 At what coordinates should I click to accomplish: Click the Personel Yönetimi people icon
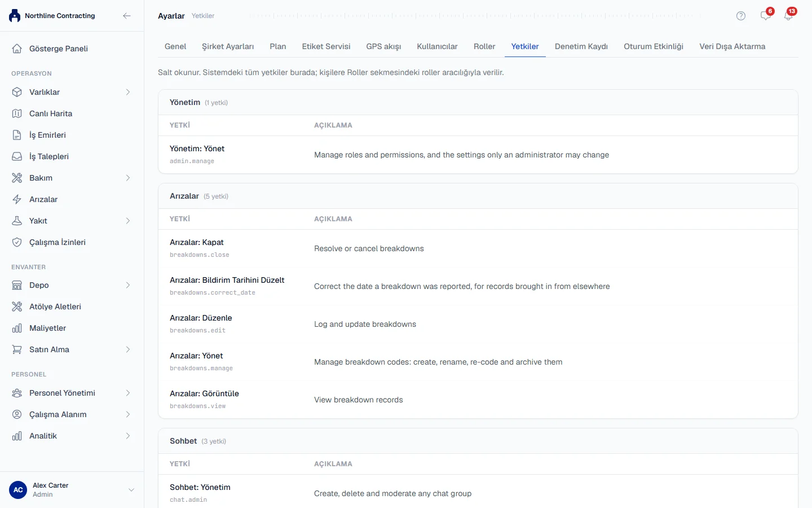(17, 393)
